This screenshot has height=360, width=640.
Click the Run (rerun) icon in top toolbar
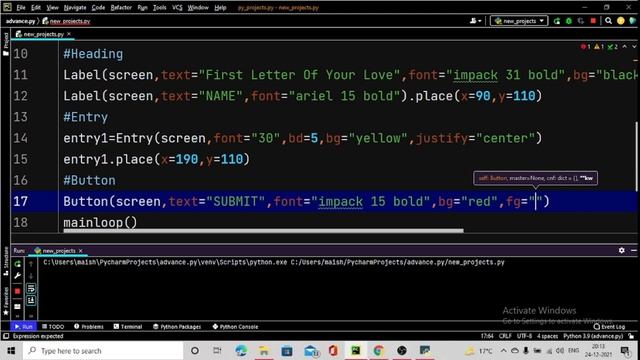point(557,21)
